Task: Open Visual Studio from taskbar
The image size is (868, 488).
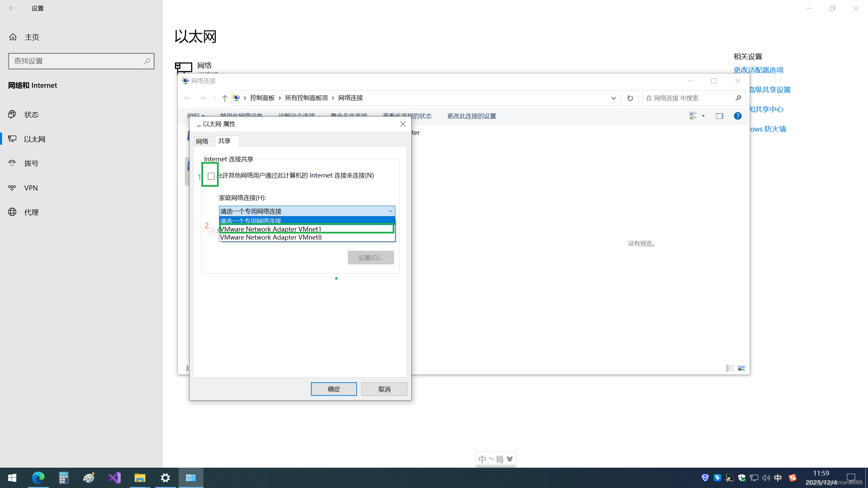Action: (115, 478)
